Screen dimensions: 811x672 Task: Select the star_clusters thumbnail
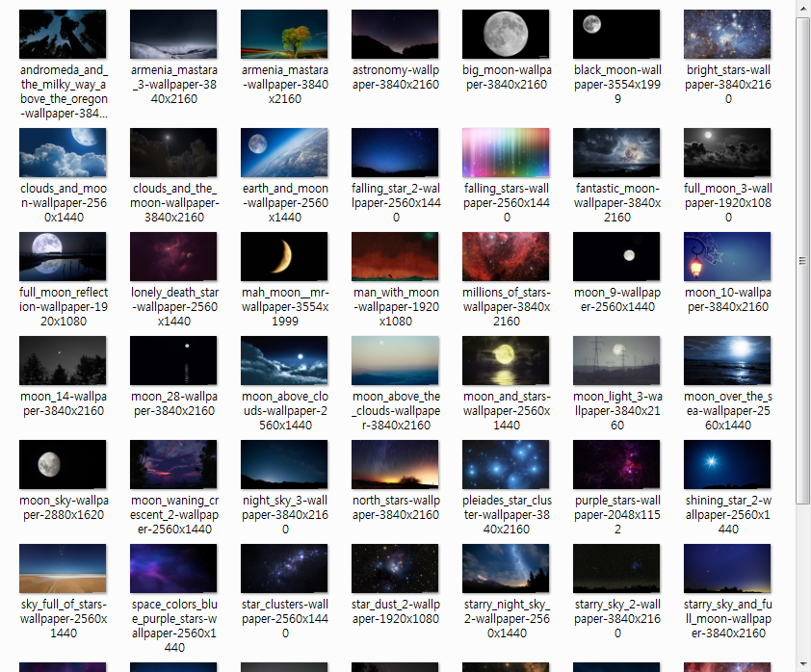point(284,568)
